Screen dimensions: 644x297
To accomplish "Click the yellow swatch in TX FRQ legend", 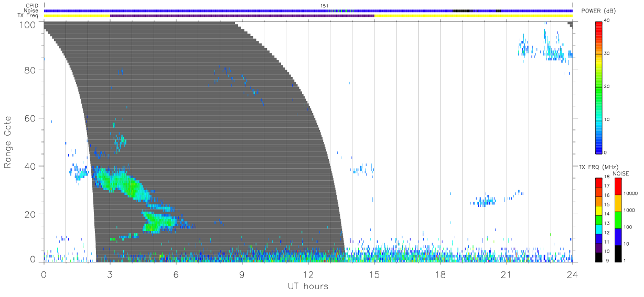I will click(598, 211).
